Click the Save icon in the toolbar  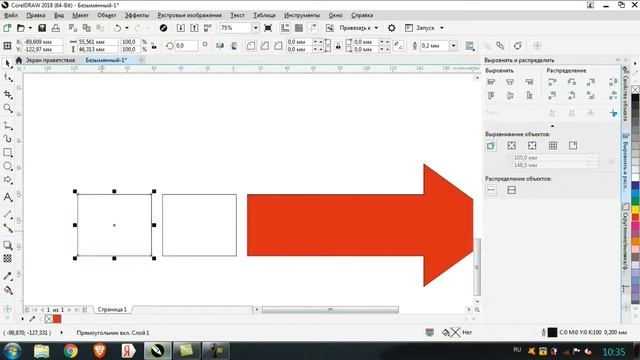(x=42, y=28)
